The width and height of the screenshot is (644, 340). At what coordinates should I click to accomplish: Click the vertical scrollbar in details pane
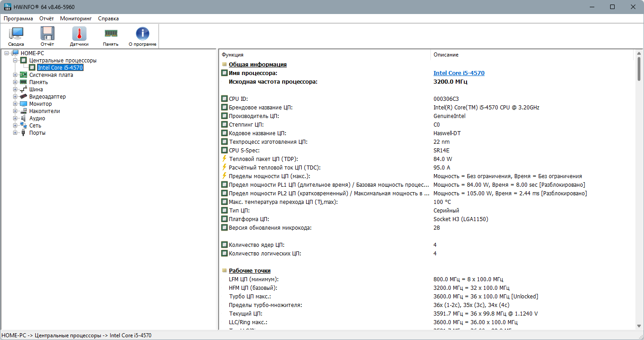[x=639, y=181]
